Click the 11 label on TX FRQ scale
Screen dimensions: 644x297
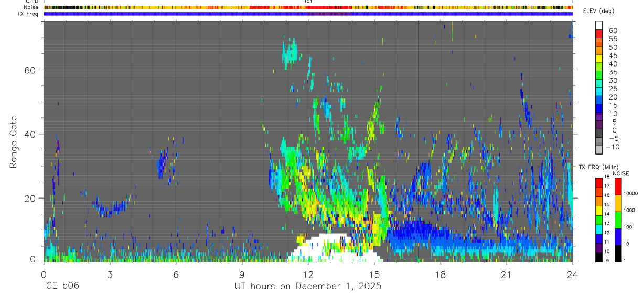pyautogui.click(x=606, y=242)
